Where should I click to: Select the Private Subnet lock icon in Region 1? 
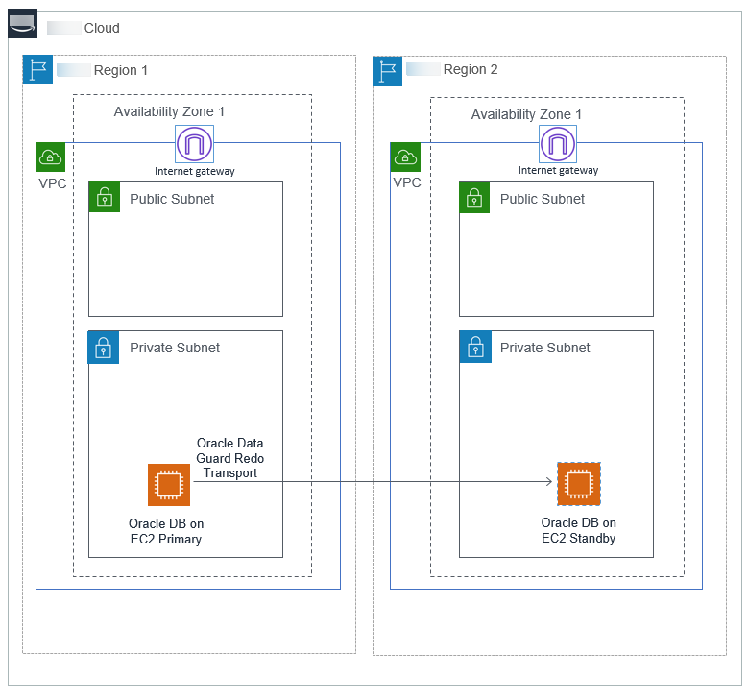pos(104,347)
